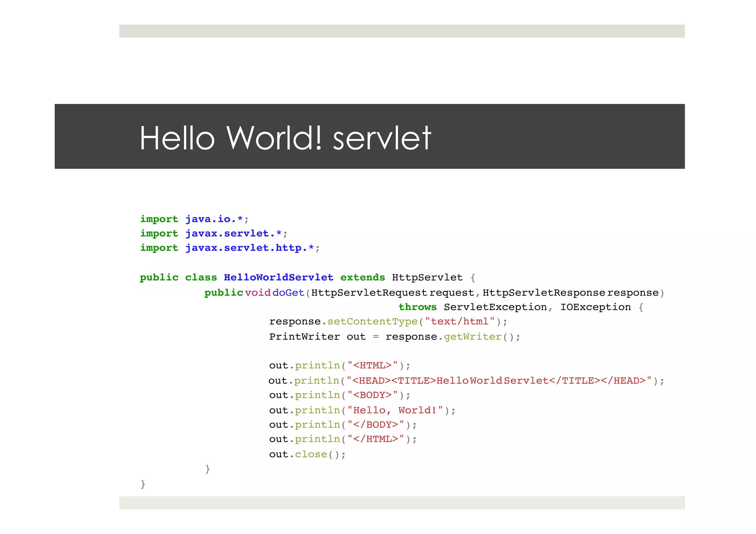Click the println line with "<BODY>"
Viewport: 756px width, 534px height.
coord(340,395)
